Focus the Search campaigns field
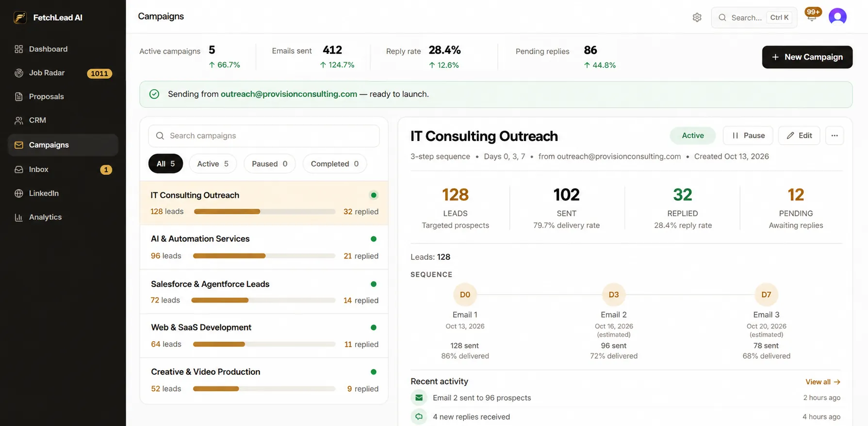 click(x=263, y=136)
